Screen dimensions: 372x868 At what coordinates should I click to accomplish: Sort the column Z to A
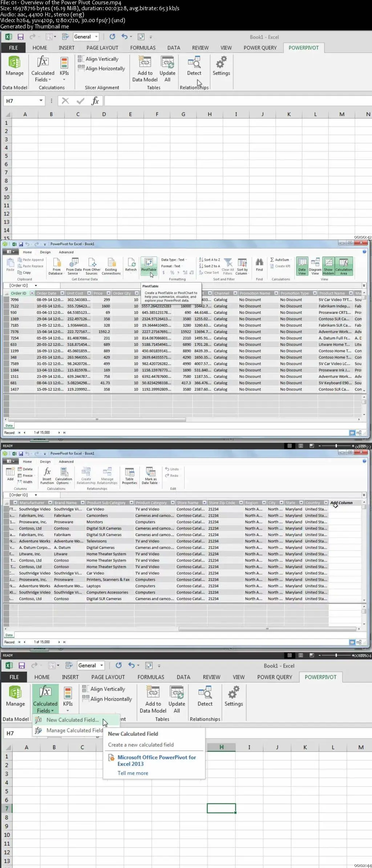[x=210, y=266]
